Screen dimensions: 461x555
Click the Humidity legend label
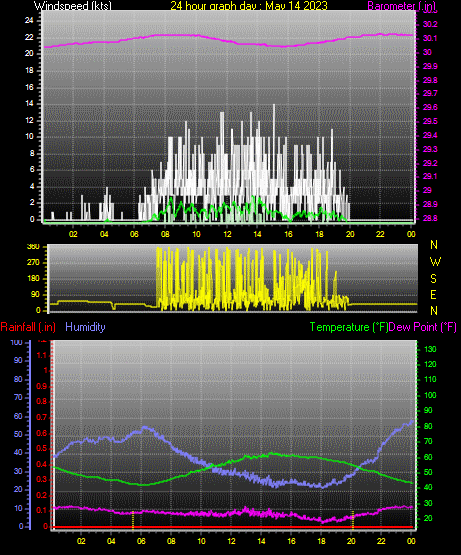[x=85, y=327]
